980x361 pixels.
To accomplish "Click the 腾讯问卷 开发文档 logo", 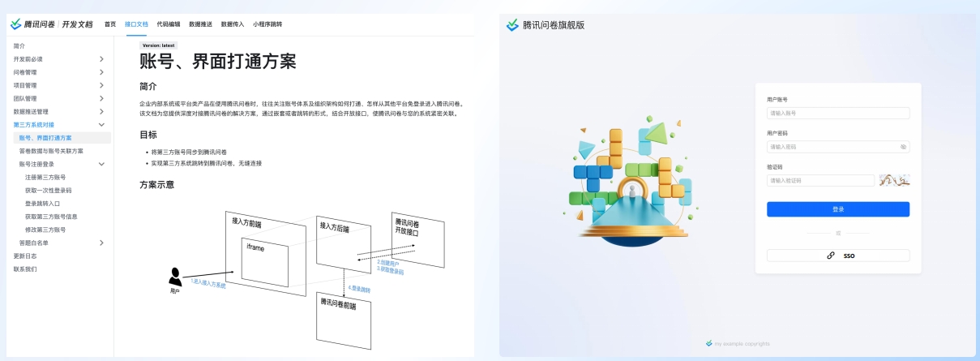I will [53, 24].
